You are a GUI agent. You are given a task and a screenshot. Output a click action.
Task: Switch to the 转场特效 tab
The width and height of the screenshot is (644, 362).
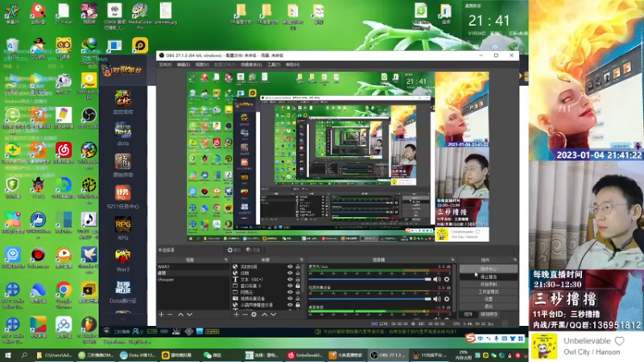(489, 315)
